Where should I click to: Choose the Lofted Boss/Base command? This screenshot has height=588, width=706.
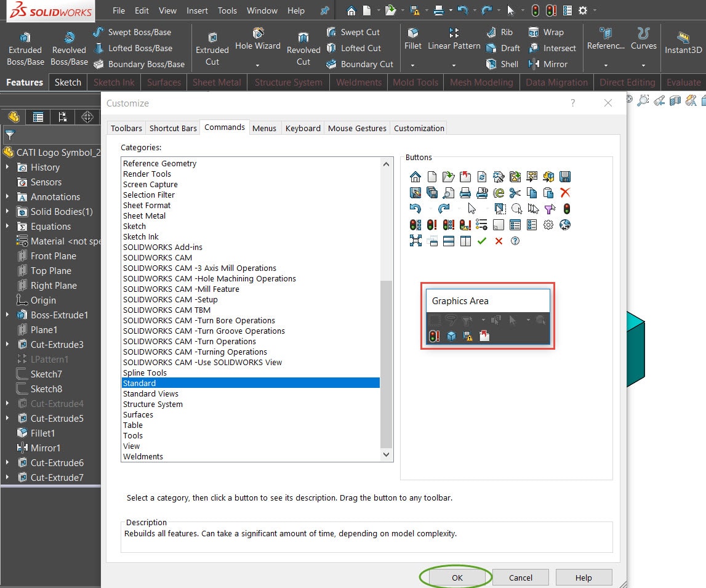pos(133,48)
